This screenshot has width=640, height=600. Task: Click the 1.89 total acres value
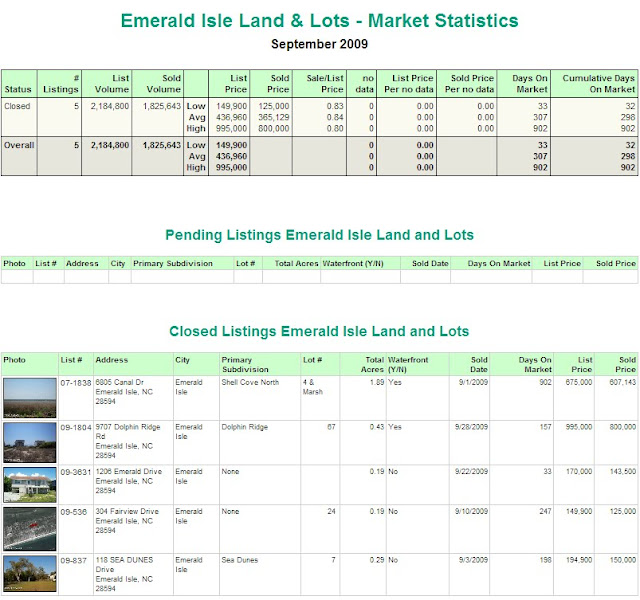click(377, 382)
